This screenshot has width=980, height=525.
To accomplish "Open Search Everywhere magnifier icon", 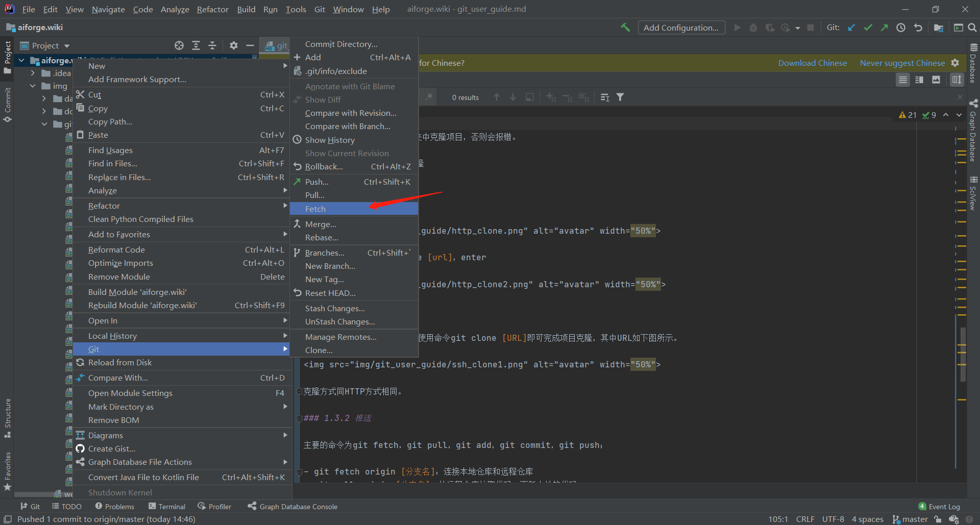I will (x=972, y=28).
